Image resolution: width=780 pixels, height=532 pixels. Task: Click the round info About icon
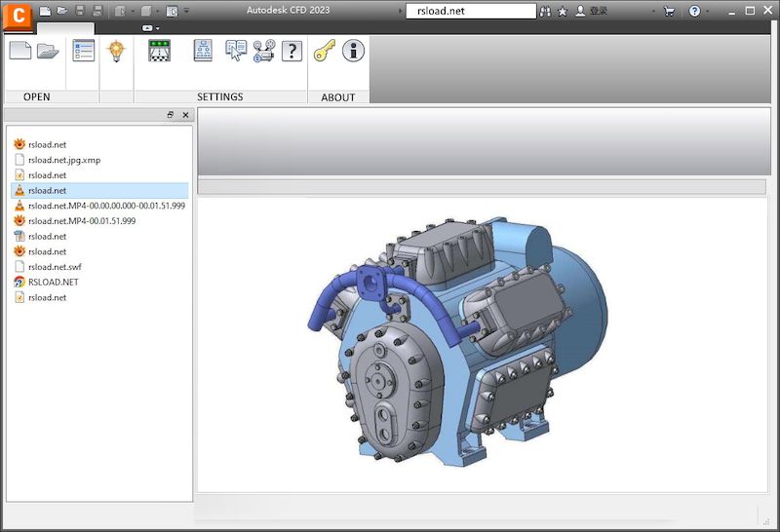click(x=353, y=51)
